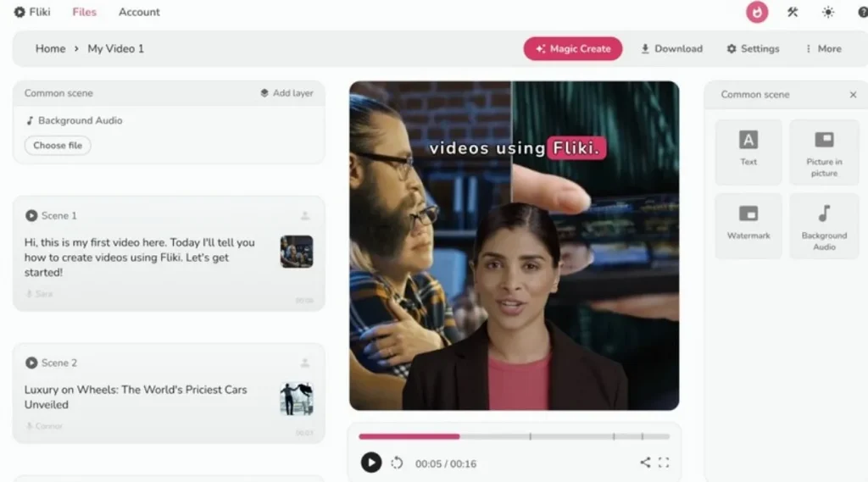Click the avatar icon on Scene 2
Viewport: 868px width, 482px height.
click(x=305, y=363)
